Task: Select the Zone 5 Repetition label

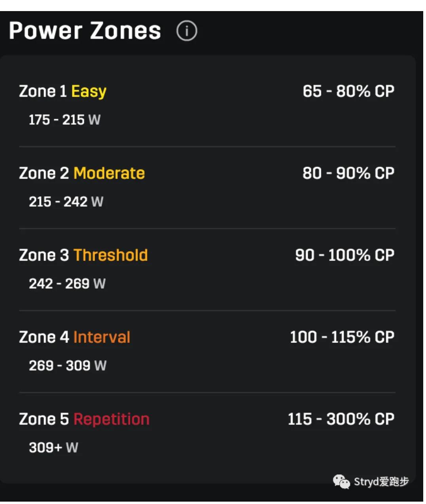Action: coord(84,419)
